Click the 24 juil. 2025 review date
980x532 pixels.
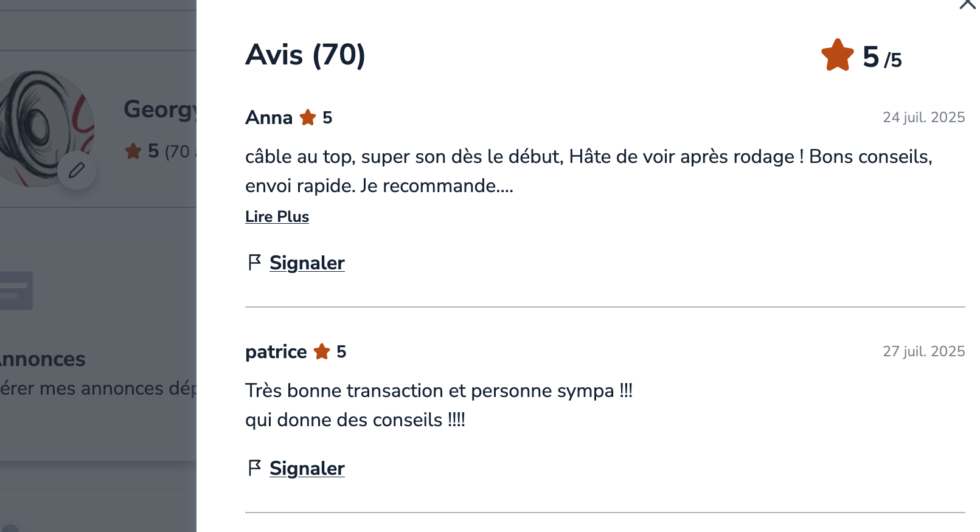click(x=923, y=117)
